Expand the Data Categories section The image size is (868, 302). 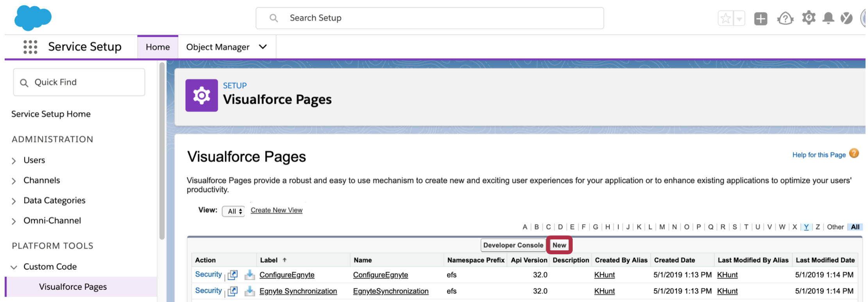[x=14, y=201]
